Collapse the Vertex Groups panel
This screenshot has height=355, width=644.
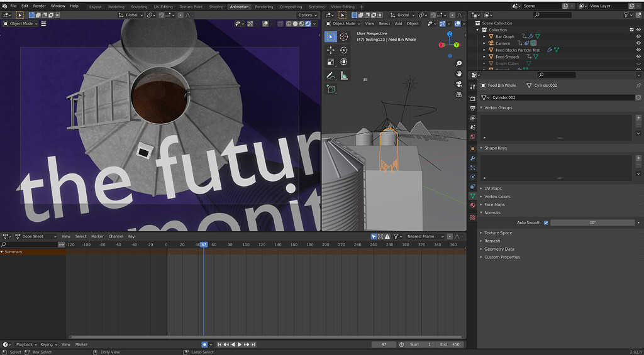(498, 107)
